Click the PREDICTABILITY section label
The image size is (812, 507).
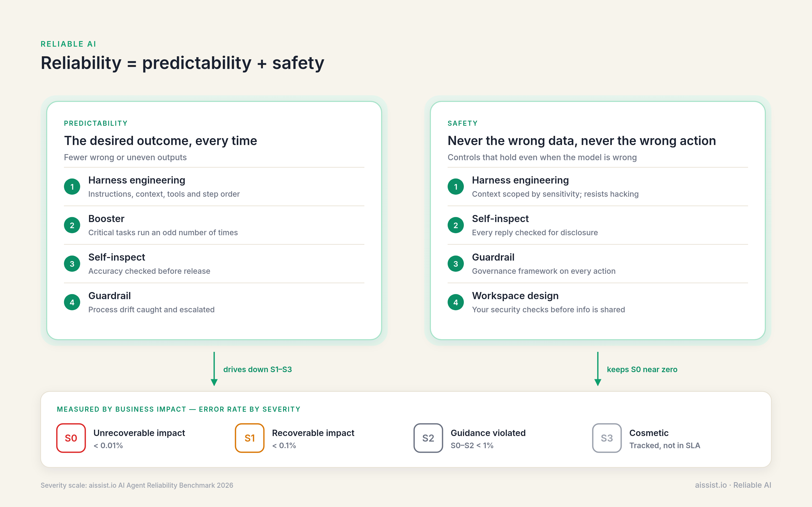tap(96, 123)
